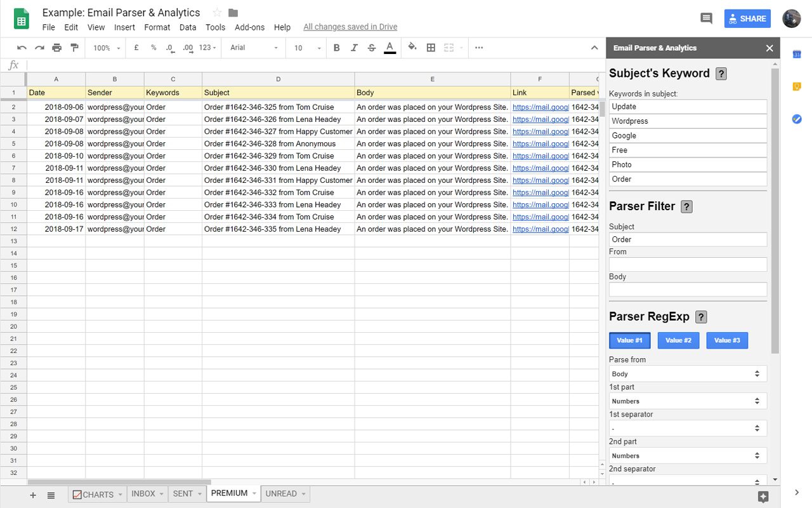
Task: Click the Subject filter field containing 'Order'
Action: click(x=688, y=239)
